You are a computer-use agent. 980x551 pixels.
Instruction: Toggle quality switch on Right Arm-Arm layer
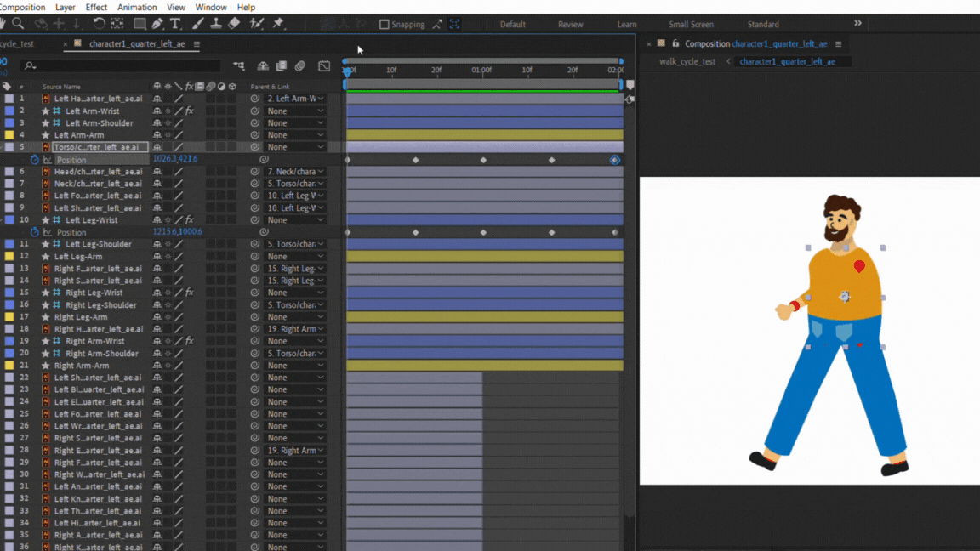pos(179,366)
